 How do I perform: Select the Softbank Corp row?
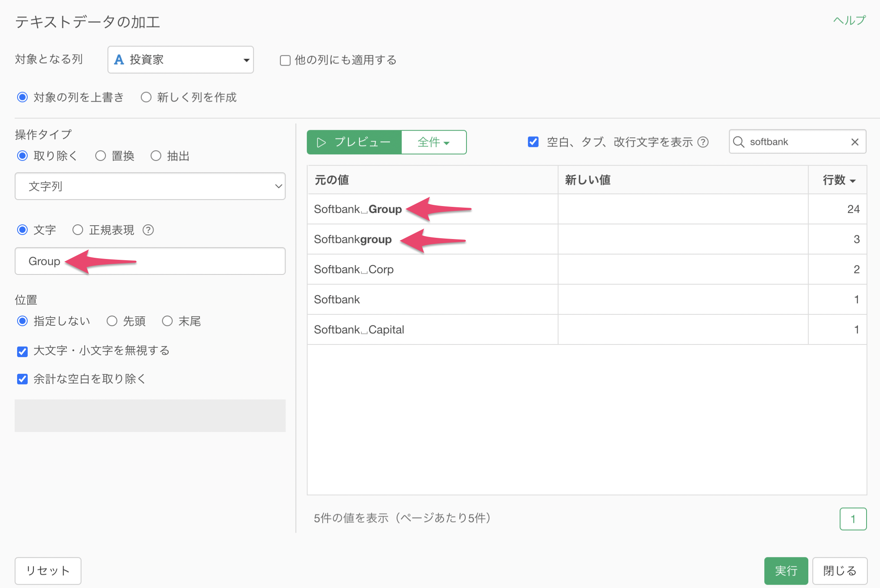pyautogui.click(x=587, y=269)
